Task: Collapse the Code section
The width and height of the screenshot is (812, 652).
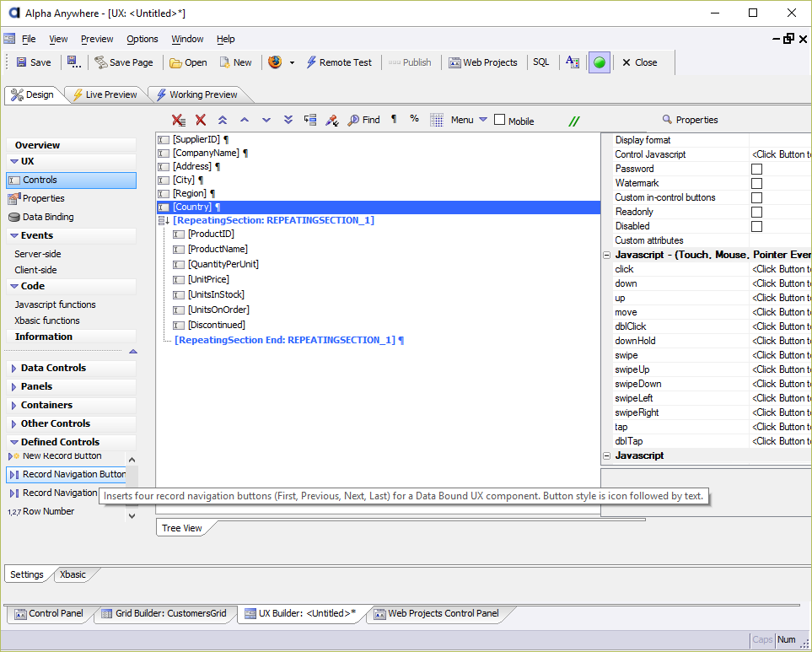Action: [14, 287]
